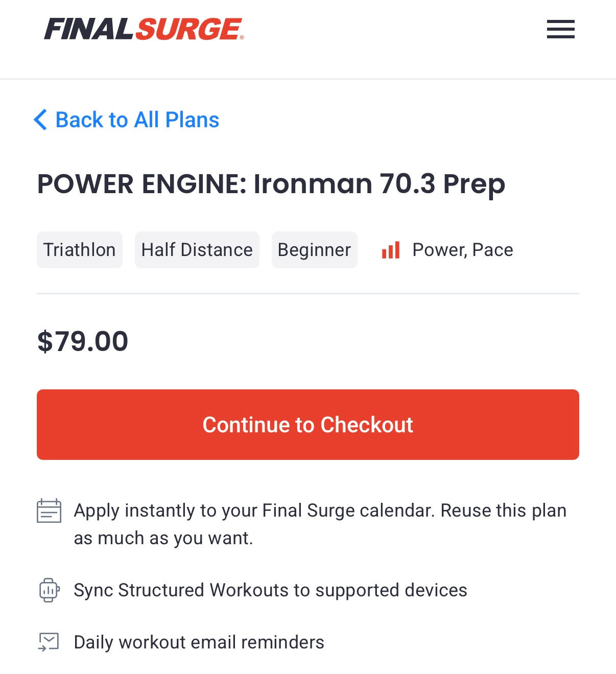The image size is (616, 674).
Task: Click the Final Surge logo
Action: coord(144,29)
